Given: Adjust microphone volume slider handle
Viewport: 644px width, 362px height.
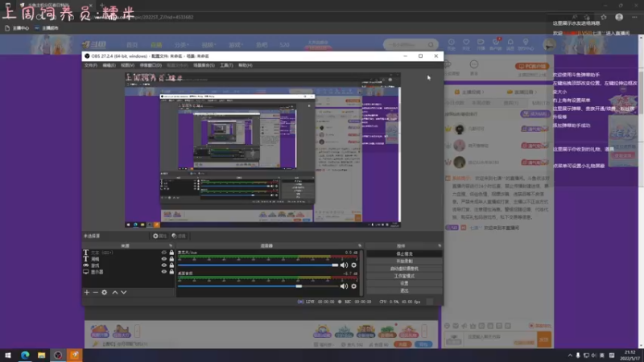Looking at the screenshot, I should [x=335, y=265].
